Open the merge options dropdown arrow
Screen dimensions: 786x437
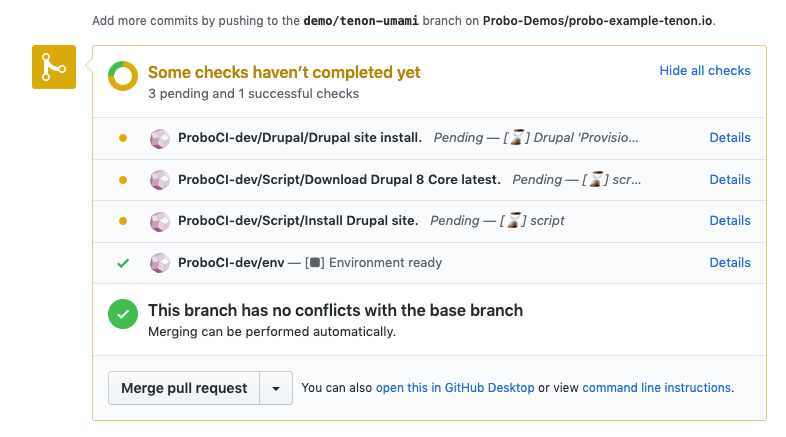pos(276,388)
